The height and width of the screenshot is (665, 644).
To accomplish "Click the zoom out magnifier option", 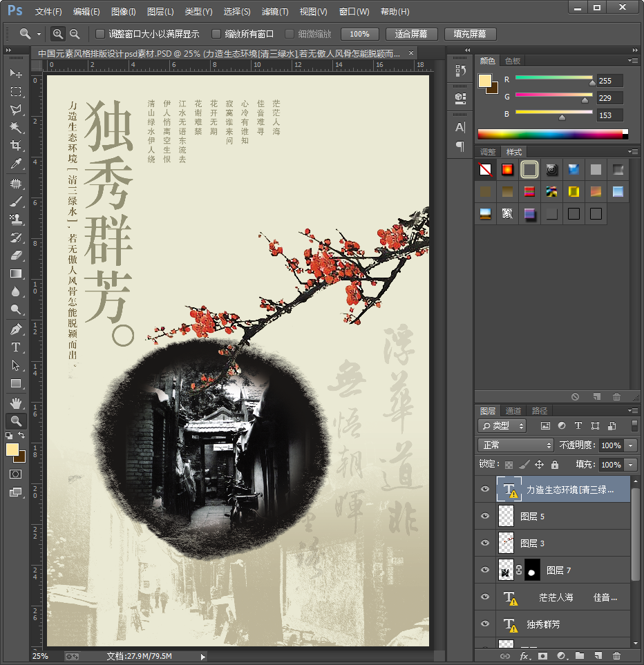I will tap(74, 34).
